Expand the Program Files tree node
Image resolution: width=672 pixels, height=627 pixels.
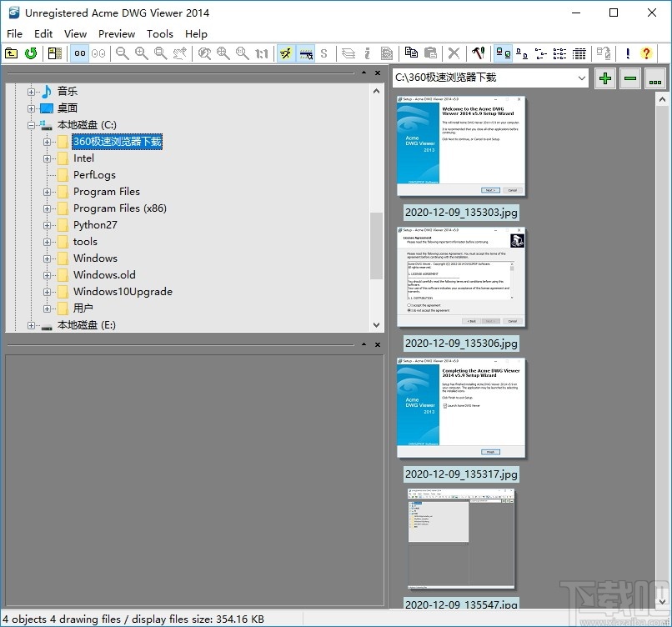tap(48, 191)
